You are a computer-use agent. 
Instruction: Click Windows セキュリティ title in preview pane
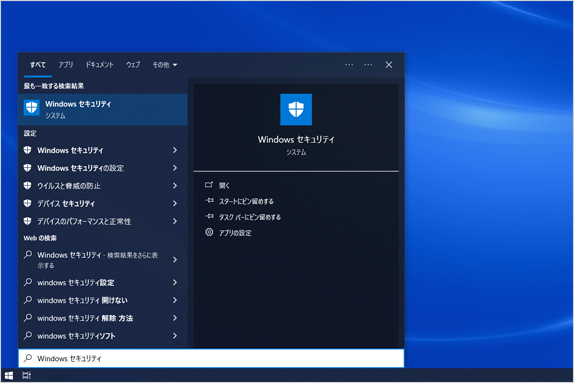point(296,140)
